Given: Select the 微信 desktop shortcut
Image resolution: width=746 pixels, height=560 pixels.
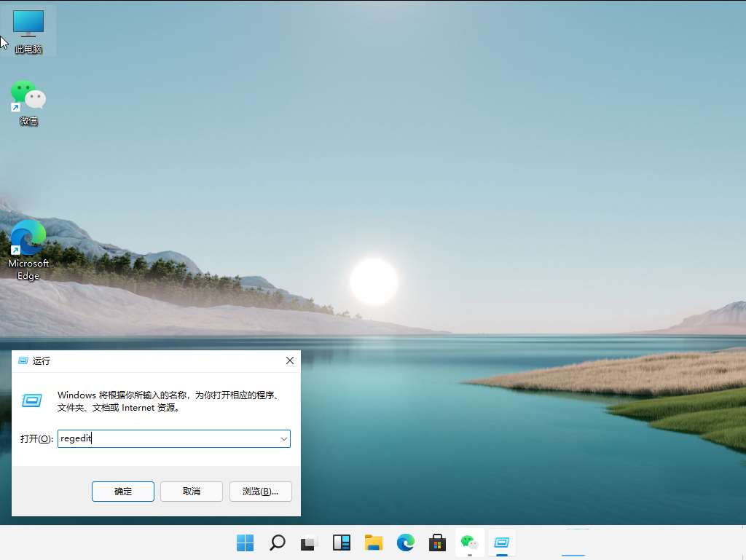Looking at the screenshot, I should pos(28,102).
